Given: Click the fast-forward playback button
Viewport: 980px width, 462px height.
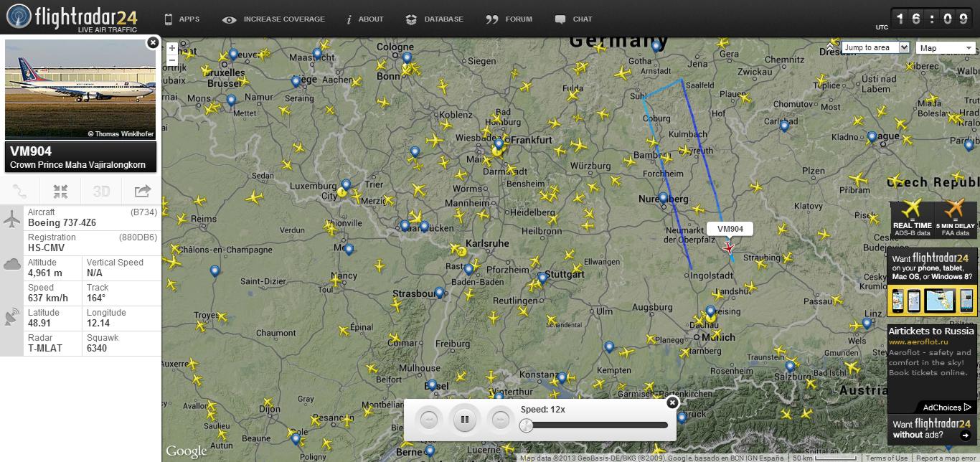Looking at the screenshot, I should [500, 419].
